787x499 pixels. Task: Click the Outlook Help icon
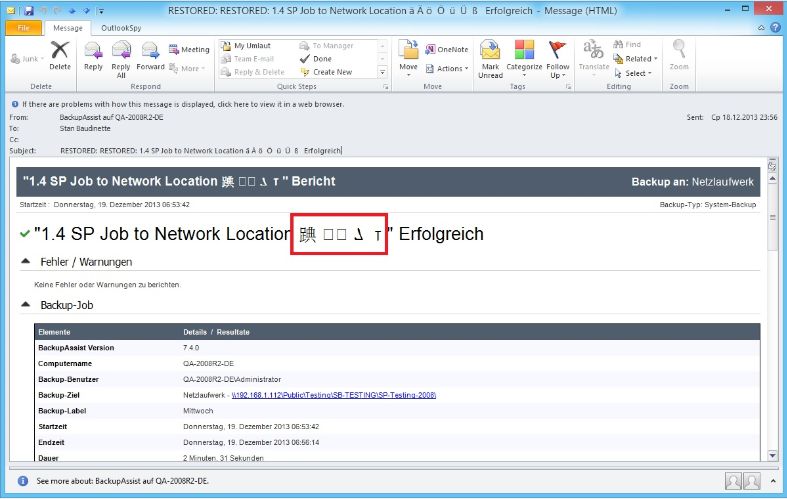coord(775,28)
